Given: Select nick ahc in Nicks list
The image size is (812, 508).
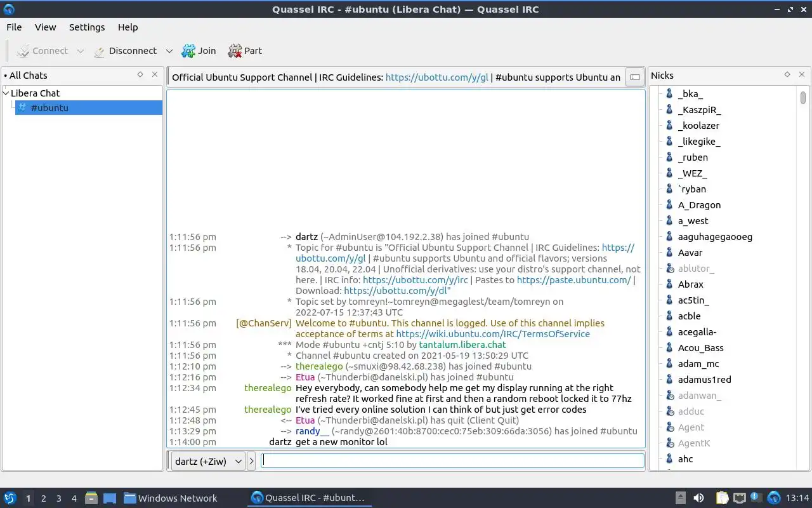Looking at the screenshot, I should click(x=685, y=459).
